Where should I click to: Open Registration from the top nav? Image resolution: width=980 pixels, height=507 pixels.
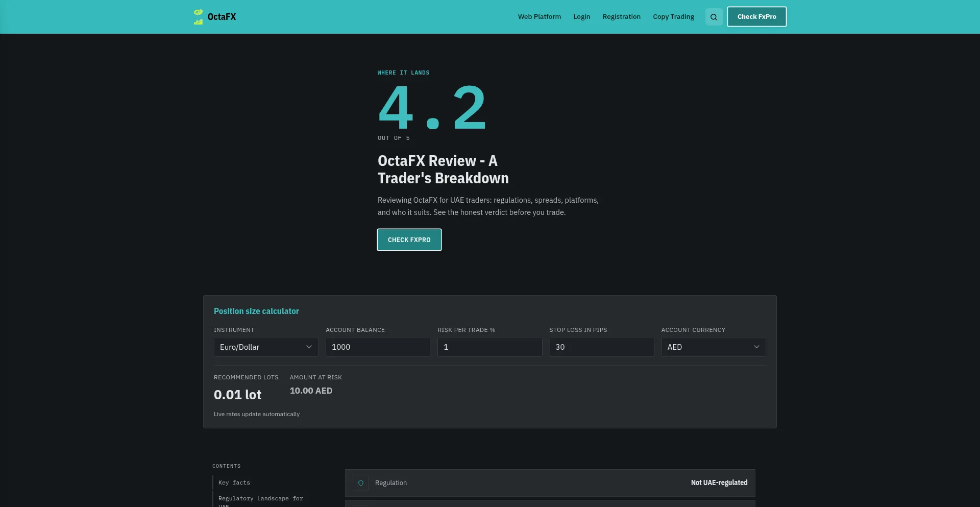pyautogui.click(x=622, y=17)
